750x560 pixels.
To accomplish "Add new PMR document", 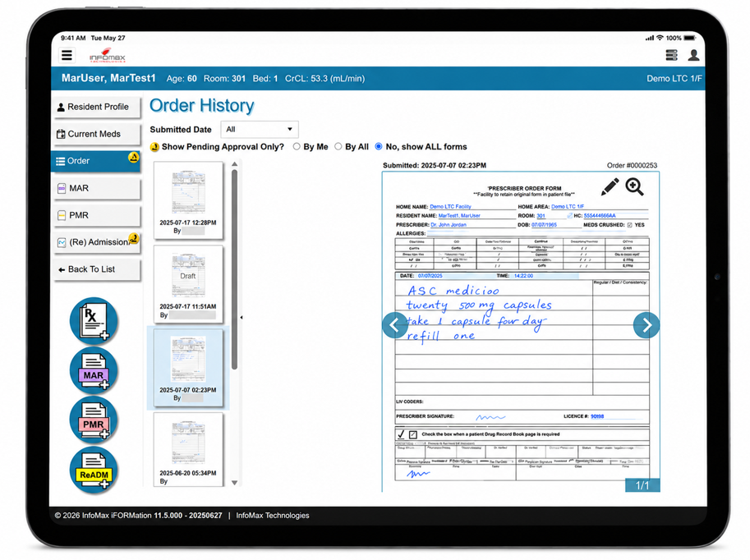I will click(x=94, y=420).
